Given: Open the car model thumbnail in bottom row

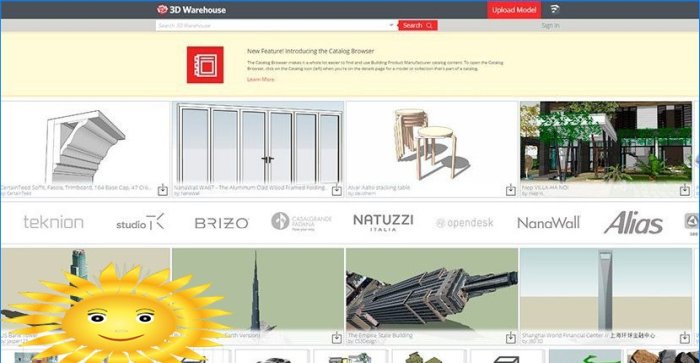Looking at the screenshot, I should tap(272, 356).
